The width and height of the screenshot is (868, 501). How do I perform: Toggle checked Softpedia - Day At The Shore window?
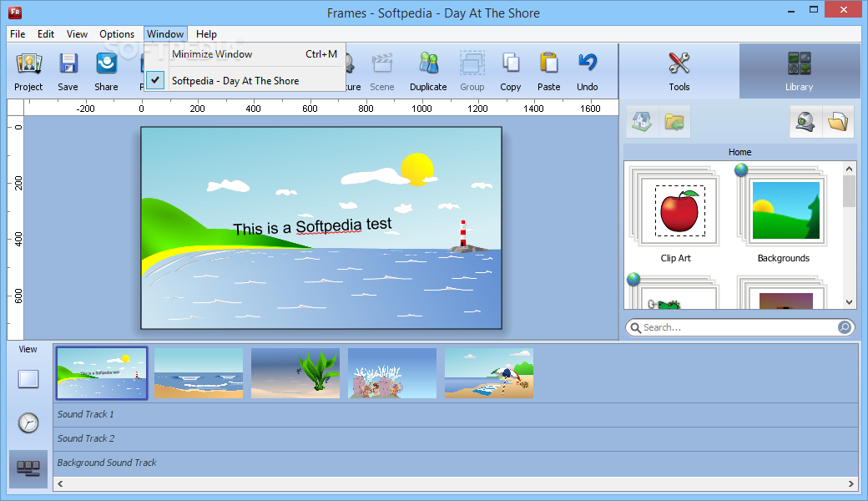click(x=245, y=81)
